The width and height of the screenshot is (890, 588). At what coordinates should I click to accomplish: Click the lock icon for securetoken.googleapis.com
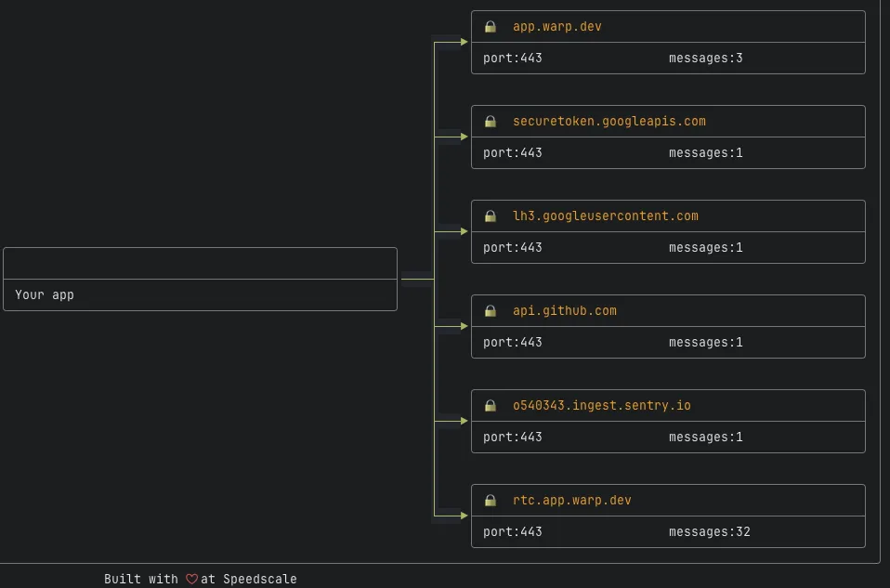coord(490,121)
